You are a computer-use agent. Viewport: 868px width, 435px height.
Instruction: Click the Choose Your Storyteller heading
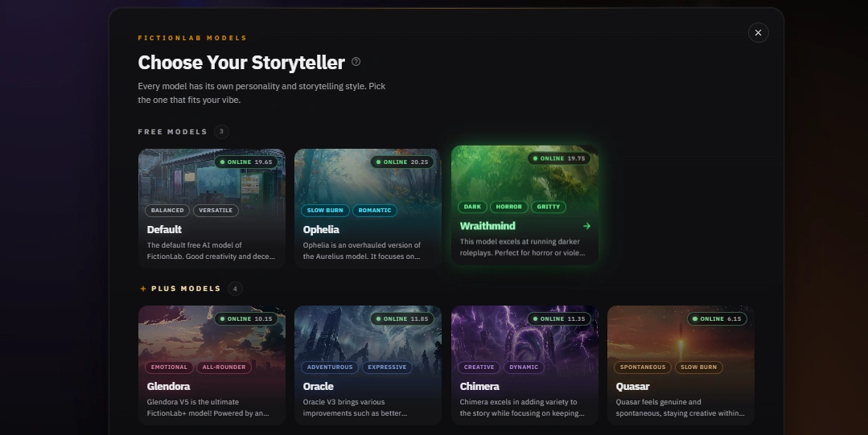click(x=241, y=63)
